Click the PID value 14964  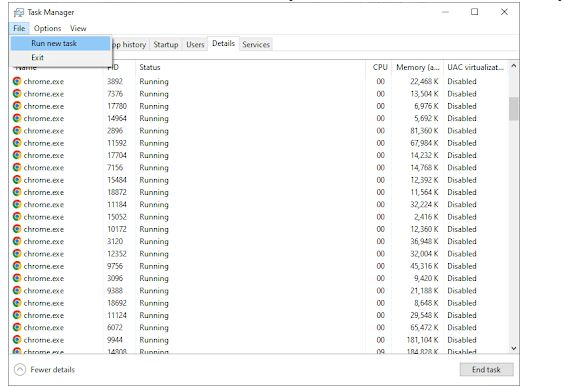click(117, 118)
